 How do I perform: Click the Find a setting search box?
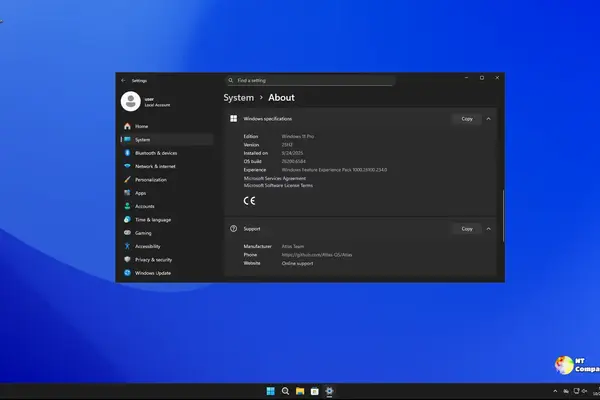tap(300, 79)
